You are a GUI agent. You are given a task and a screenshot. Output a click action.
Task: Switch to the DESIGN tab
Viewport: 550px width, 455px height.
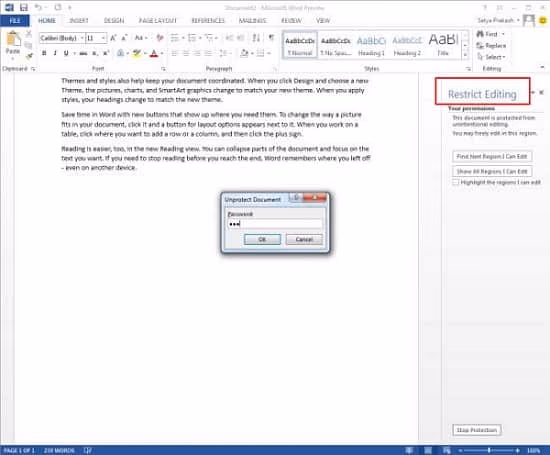point(114,21)
